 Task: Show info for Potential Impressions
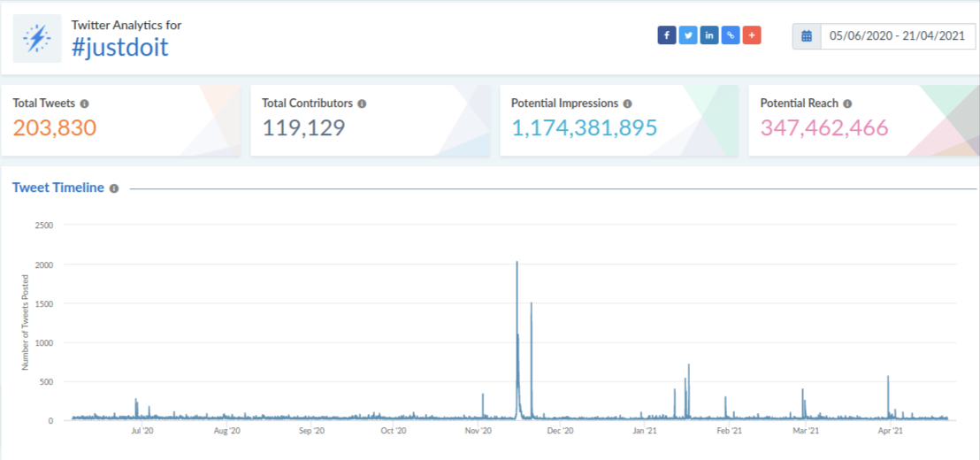coord(627,103)
